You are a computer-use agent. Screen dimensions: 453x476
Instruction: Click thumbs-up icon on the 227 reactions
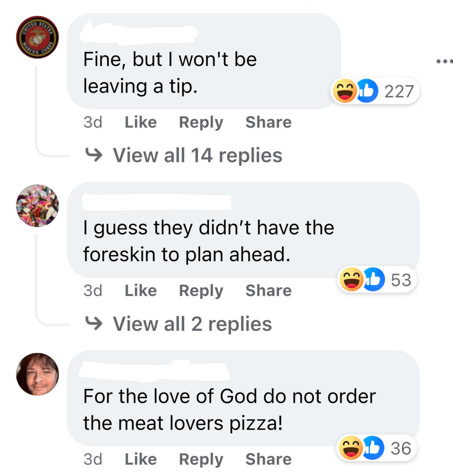[x=367, y=91]
